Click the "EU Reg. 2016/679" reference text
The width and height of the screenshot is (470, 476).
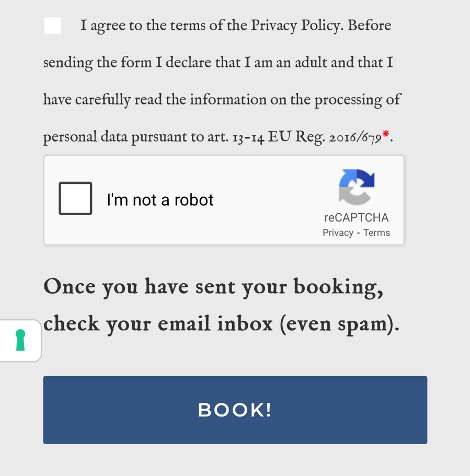pyautogui.click(x=325, y=137)
